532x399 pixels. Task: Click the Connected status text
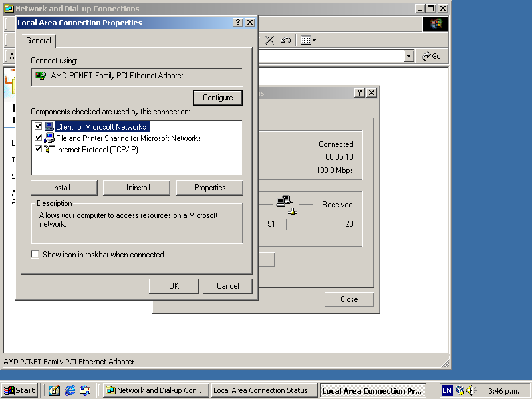(336, 144)
